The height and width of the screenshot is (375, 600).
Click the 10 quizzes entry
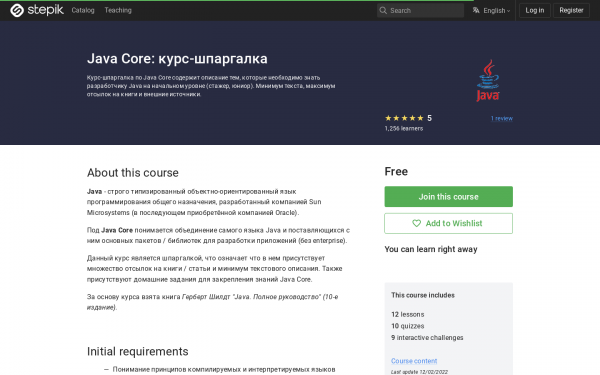click(x=408, y=326)
